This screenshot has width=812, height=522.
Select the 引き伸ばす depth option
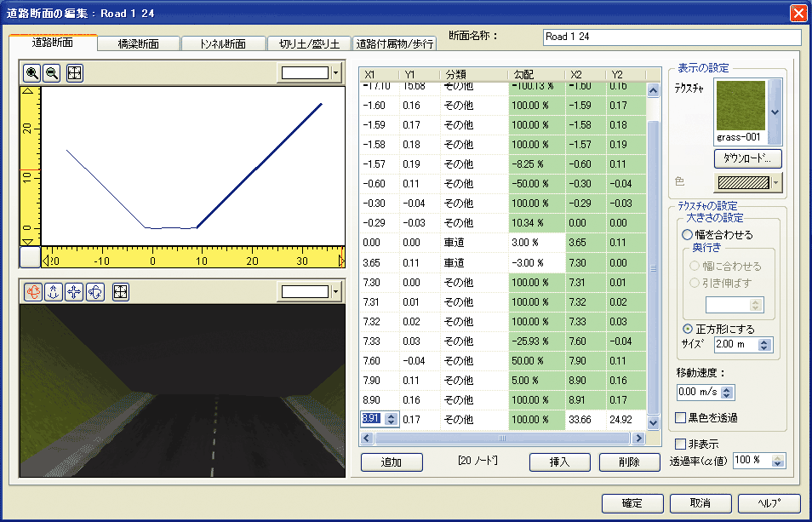695,283
